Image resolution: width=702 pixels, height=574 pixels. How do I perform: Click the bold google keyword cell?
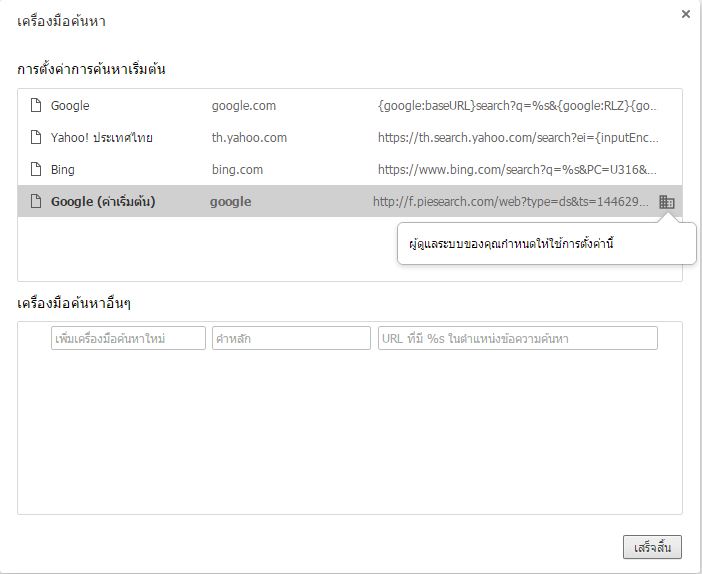231,202
